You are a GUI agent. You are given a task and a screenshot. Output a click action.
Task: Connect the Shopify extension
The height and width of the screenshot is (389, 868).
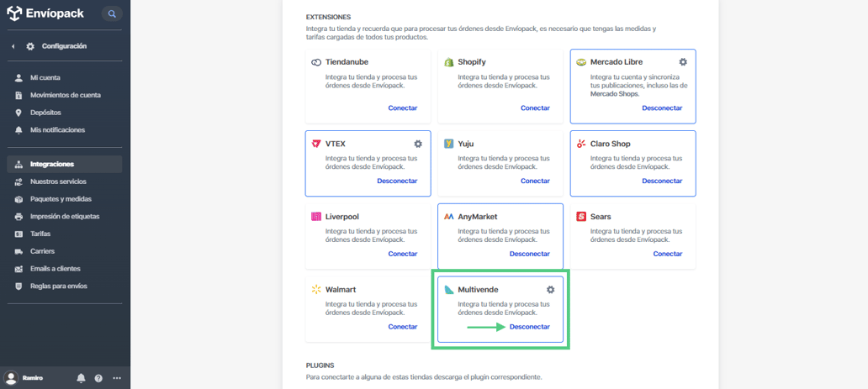535,108
